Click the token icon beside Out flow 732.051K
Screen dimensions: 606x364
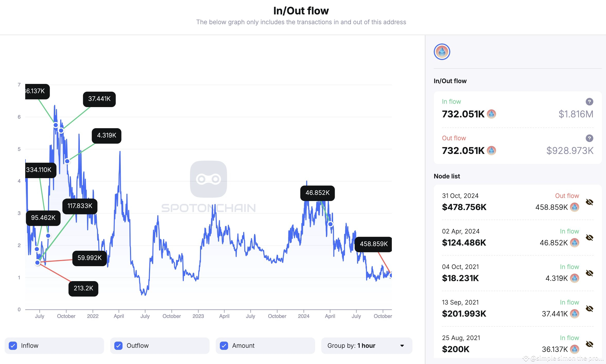coord(491,151)
